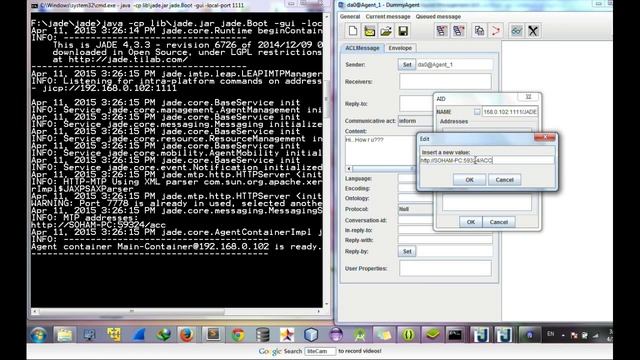
Task: Click the command prompt taskbar icon
Action: point(455,335)
